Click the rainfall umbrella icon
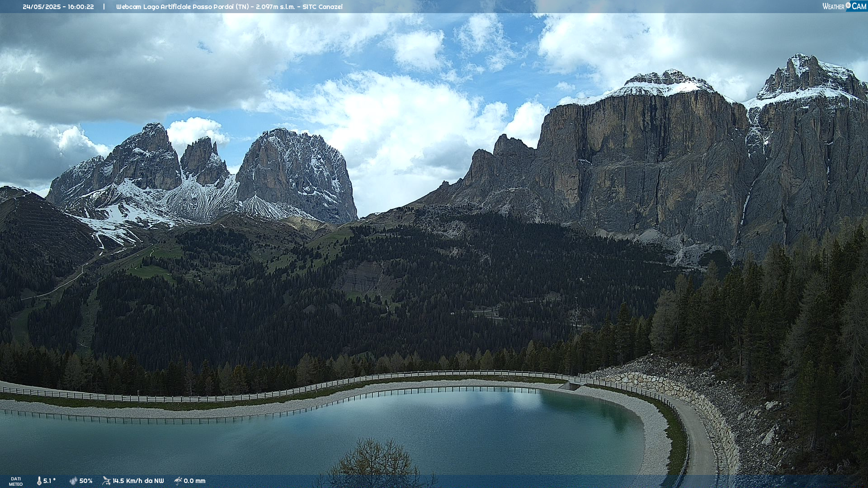Viewport: 868px width, 488px height. (x=178, y=481)
